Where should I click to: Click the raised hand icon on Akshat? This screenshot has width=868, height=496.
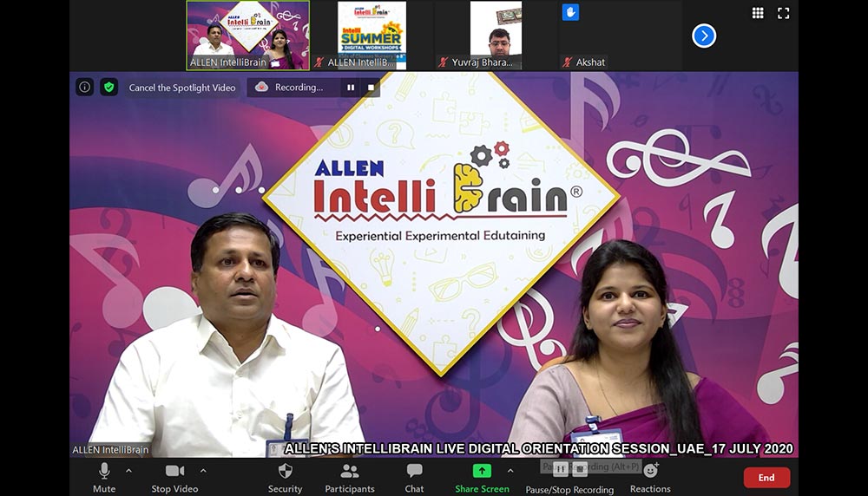(570, 12)
